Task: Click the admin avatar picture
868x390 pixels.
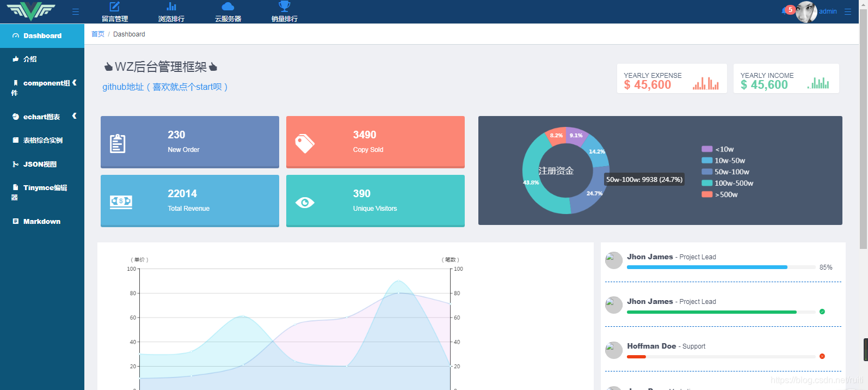Action: 807,11
